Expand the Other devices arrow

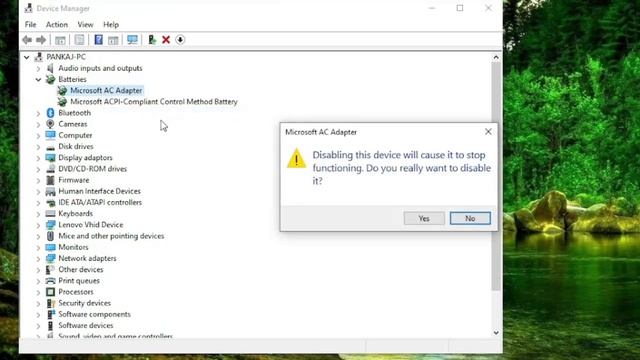[x=38, y=270]
